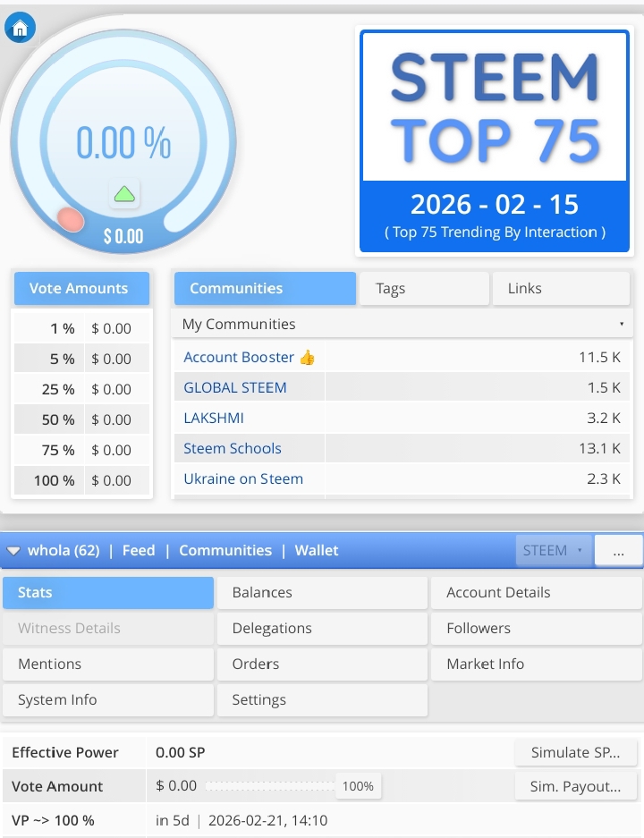The image size is (644, 838).
Task: Click the 75 % vote amount row
Action: [81, 451]
